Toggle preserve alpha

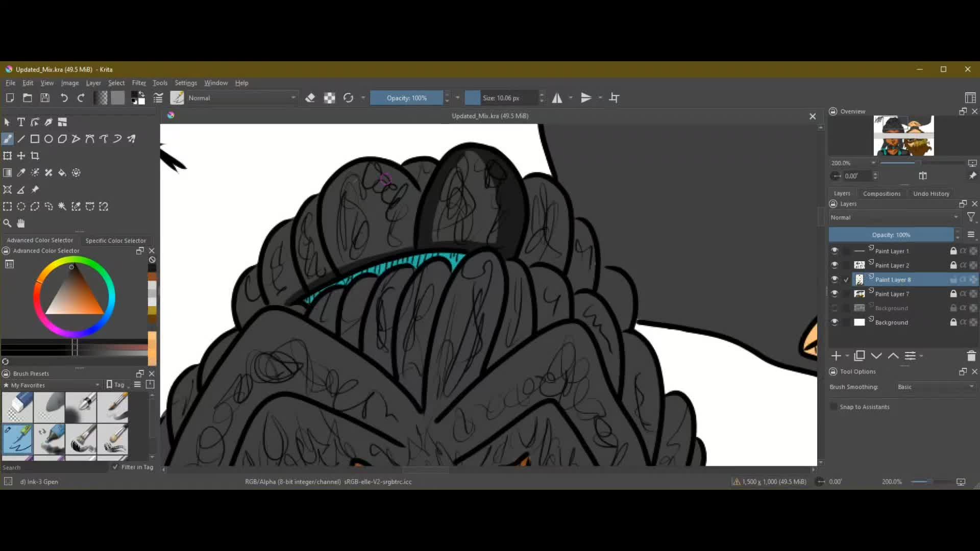[329, 98]
